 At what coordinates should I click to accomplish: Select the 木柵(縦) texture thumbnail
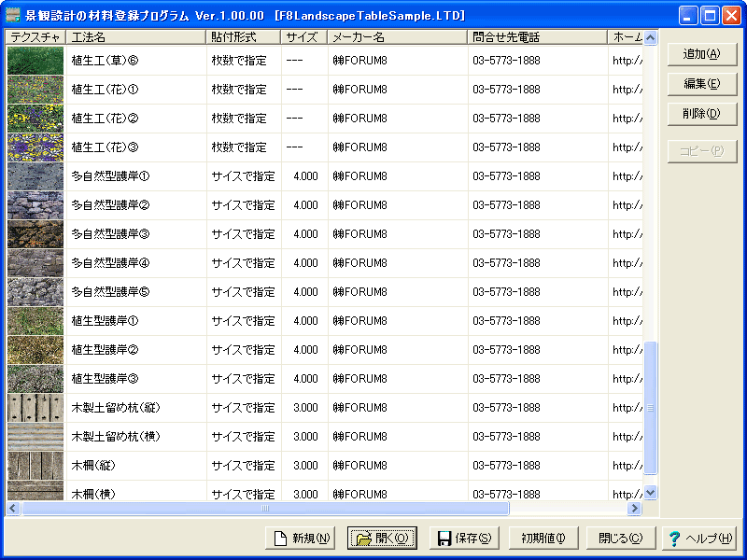click(35, 466)
